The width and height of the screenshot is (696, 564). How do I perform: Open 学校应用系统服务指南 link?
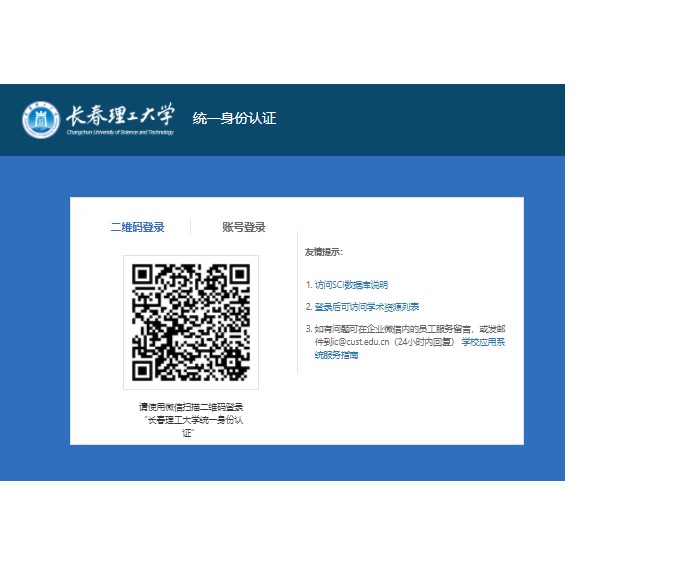click(410, 348)
